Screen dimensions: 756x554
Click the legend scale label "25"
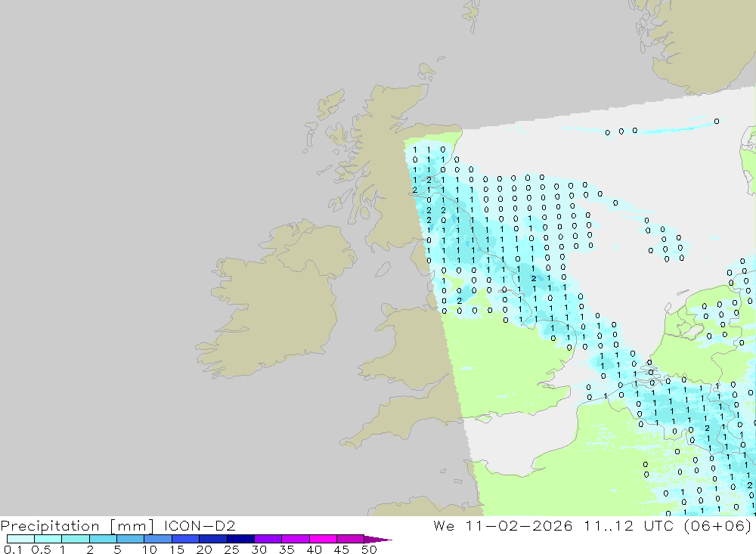(x=231, y=549)
